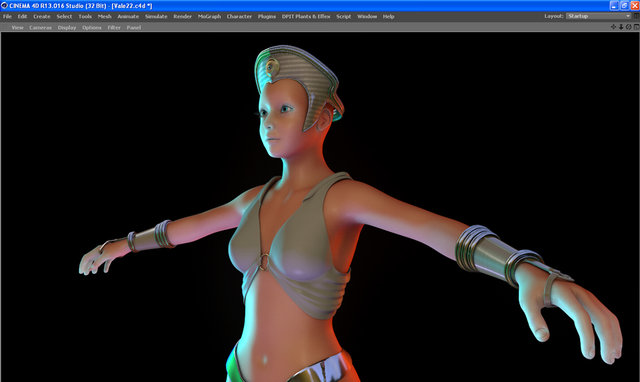Click the viewport zoom camera icon

[x=621, y=27]
